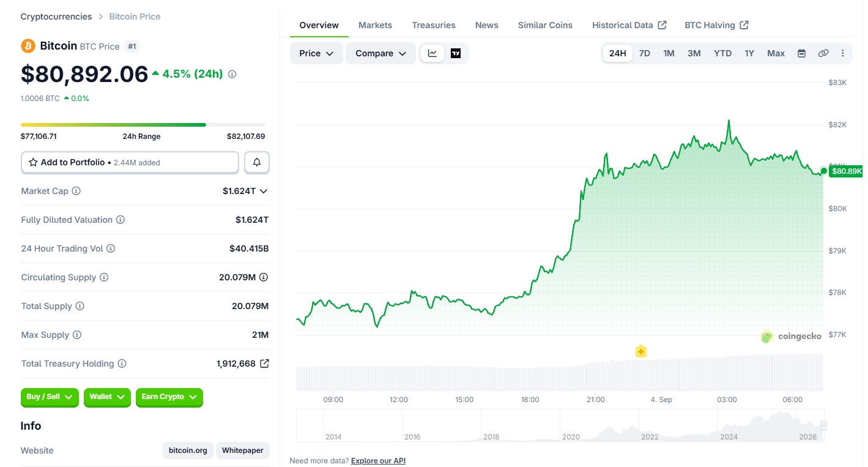Open the Compare dropdown
Image resolution: width=868 pixels, height=467 pixels.
[x=381, y=53]
